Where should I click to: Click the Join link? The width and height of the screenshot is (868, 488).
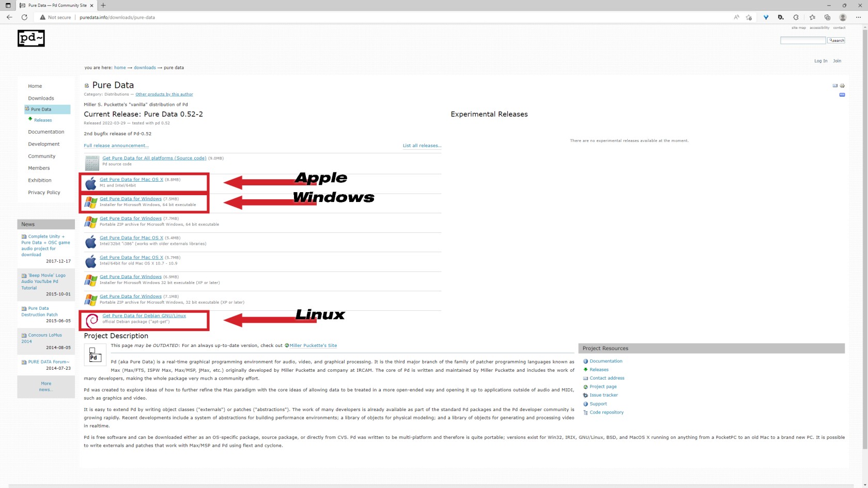(837, 61)
